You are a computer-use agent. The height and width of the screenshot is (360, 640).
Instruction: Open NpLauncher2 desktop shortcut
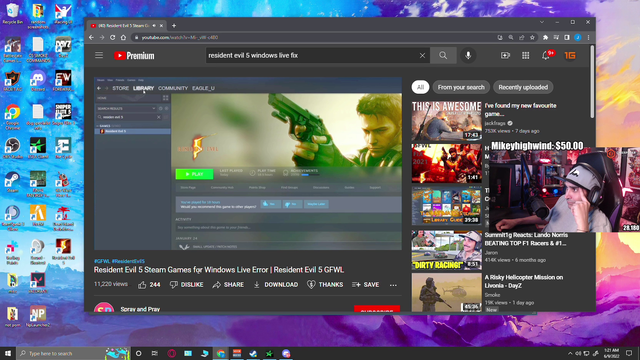38,317
